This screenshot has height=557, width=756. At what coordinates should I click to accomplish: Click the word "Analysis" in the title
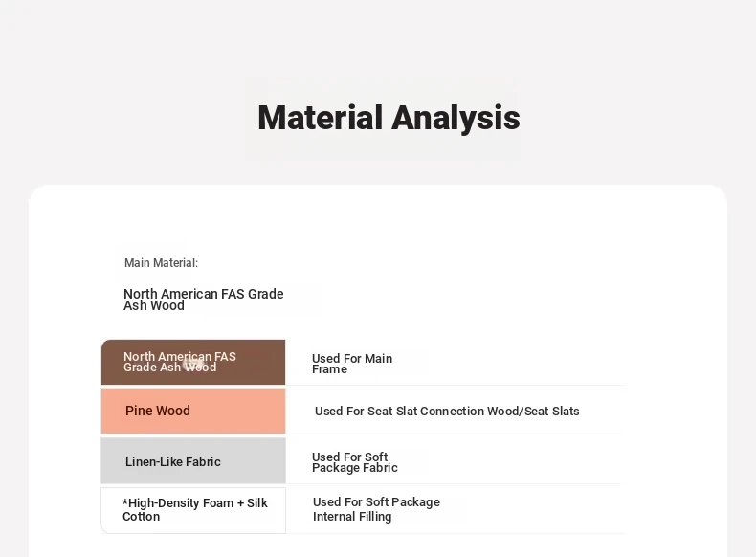[456, 119]
